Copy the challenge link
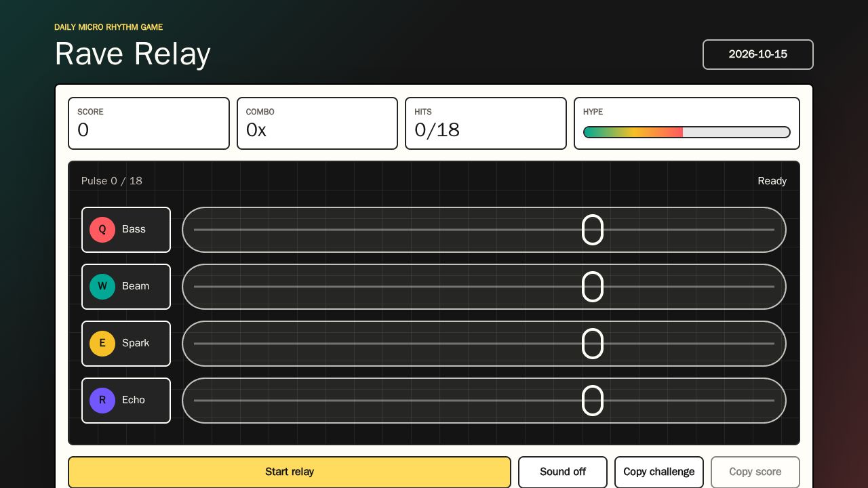The image size is (868, 488). point(659,472)
